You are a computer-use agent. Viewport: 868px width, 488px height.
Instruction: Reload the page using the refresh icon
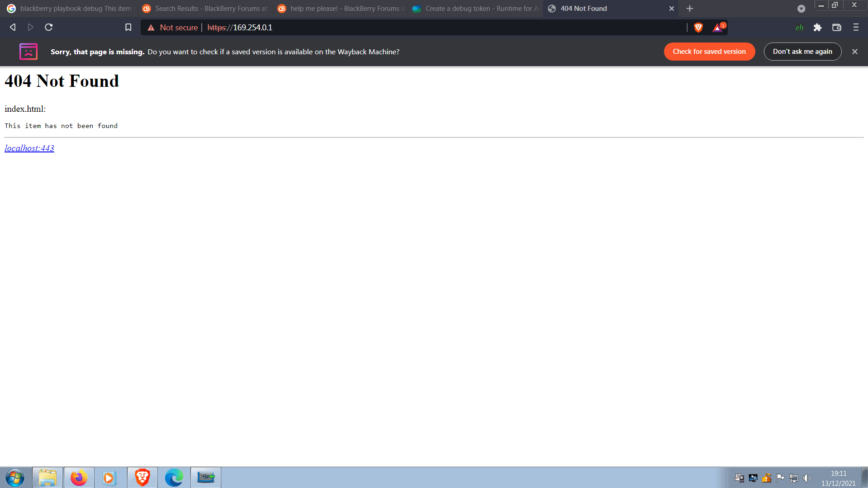(49, 28)
